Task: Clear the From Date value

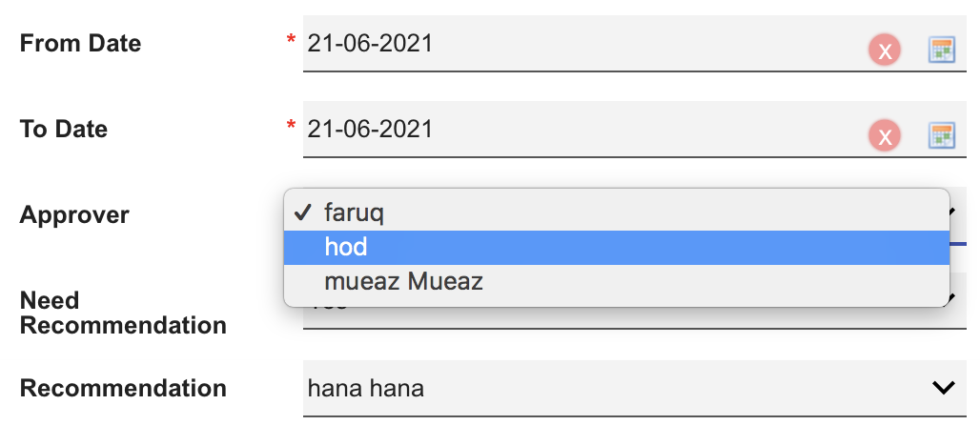Action: 885,51
